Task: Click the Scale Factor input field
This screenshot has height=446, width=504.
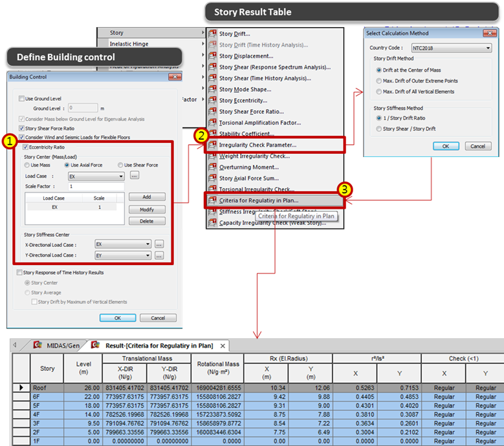Action: [96, 186]
